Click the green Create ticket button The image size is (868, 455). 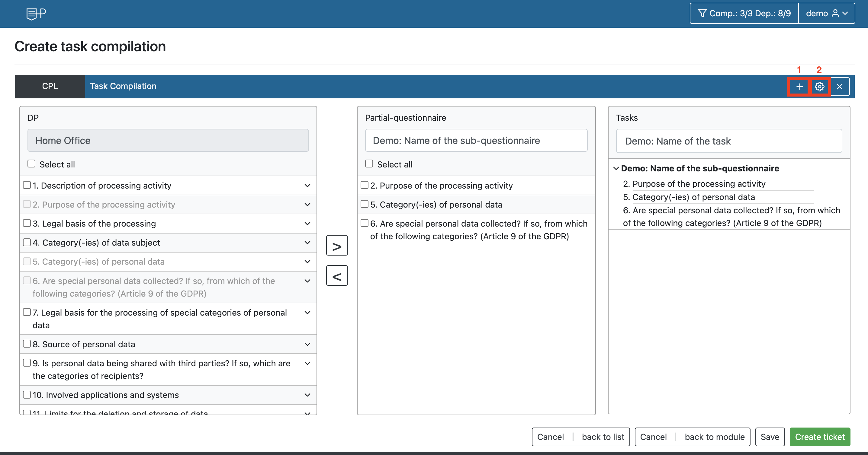820,437
